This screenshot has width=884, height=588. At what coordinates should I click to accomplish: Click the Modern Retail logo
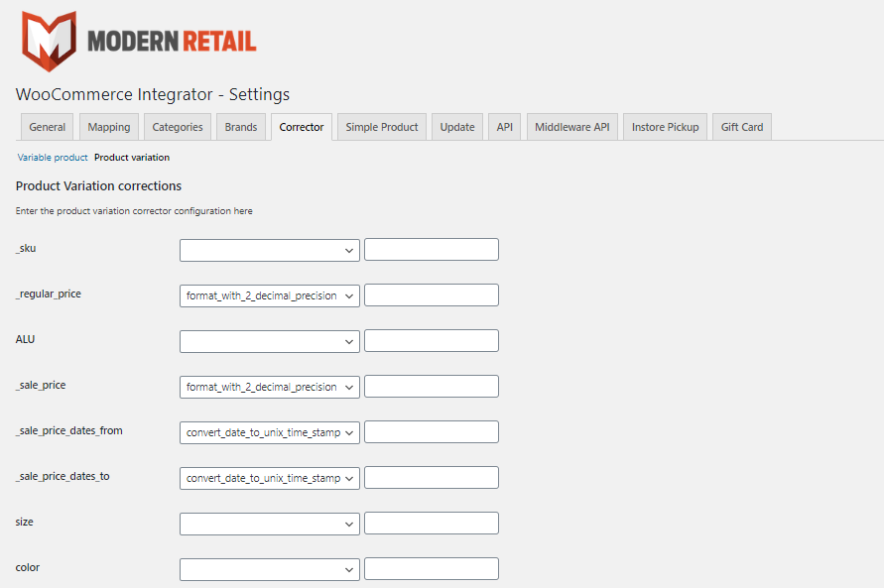pos(139,41)
